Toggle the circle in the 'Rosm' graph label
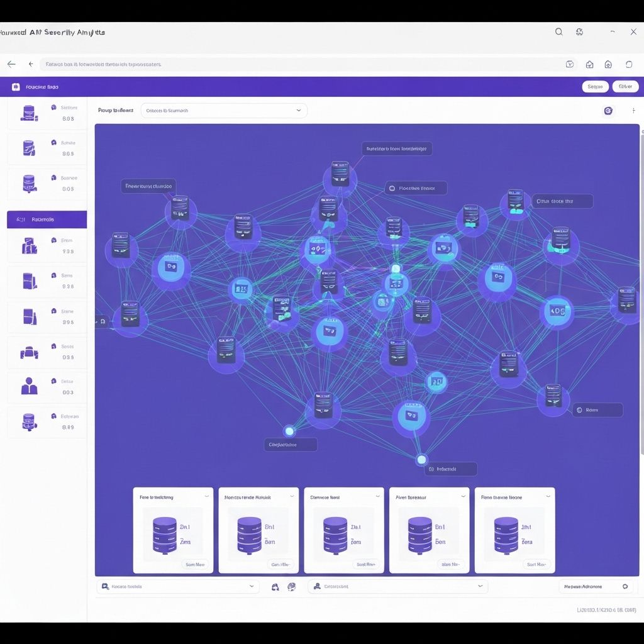 click(579, 410)
